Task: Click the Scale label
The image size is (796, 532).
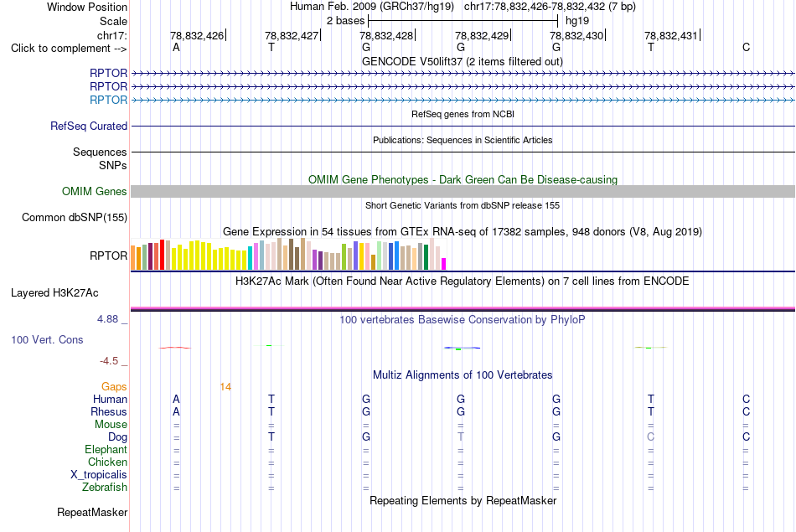Action: tap(113, 21)
